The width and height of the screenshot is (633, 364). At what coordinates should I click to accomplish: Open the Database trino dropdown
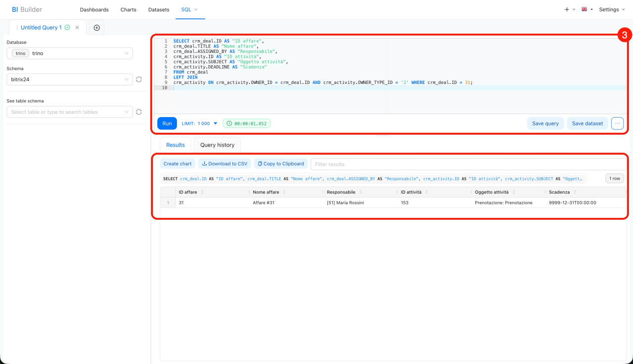tap(70, 53)
